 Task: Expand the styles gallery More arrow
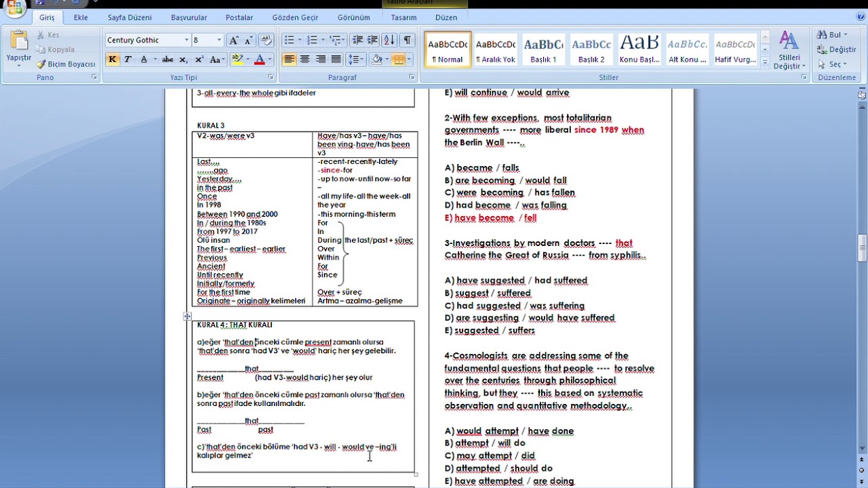click(765, 63)
